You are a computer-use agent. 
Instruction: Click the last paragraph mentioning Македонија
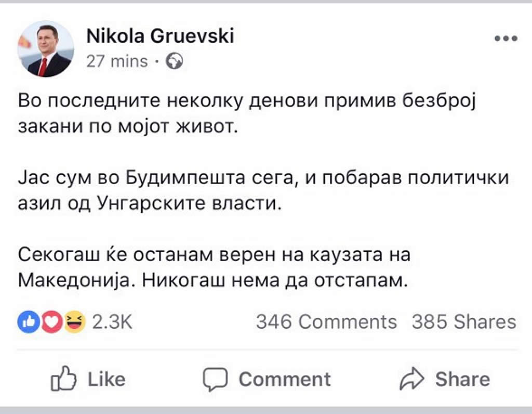coord(214,267)
